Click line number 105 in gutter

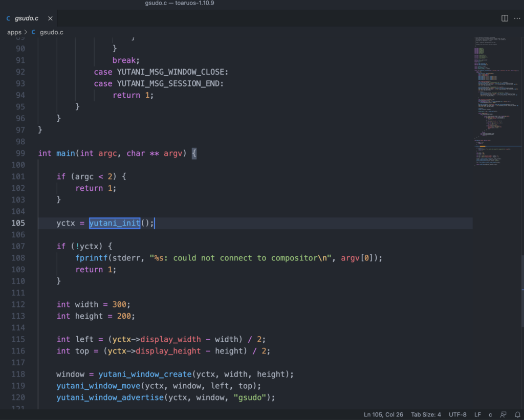click(x=18, y=223)
